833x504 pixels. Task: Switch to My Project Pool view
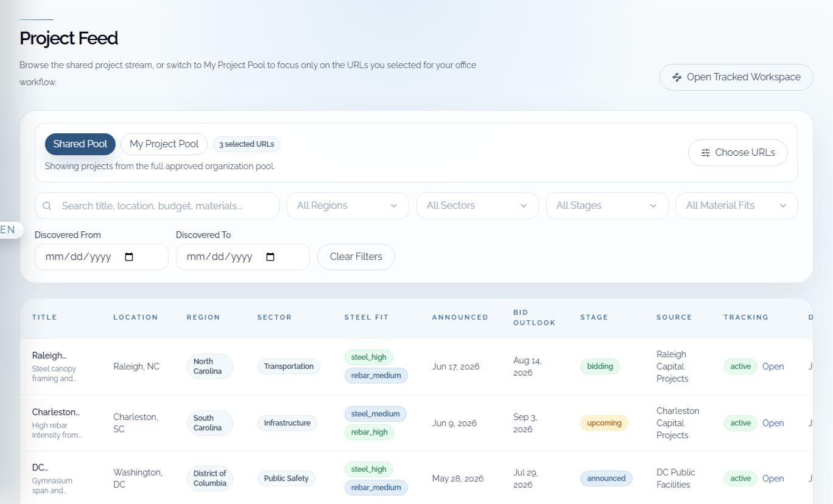pos(164,144)
